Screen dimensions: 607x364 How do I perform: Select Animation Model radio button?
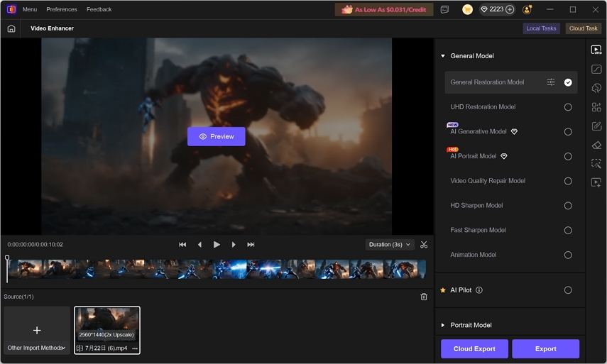tap(568, 255)
